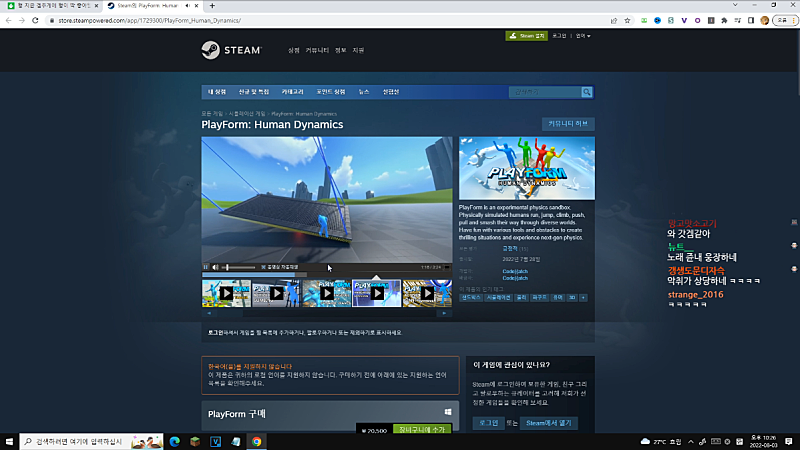Image resolution: width=800 pixels, height=450 pixels.
Task: Open the 상점 (Store) menu
Action: click(x=293, y=50)
